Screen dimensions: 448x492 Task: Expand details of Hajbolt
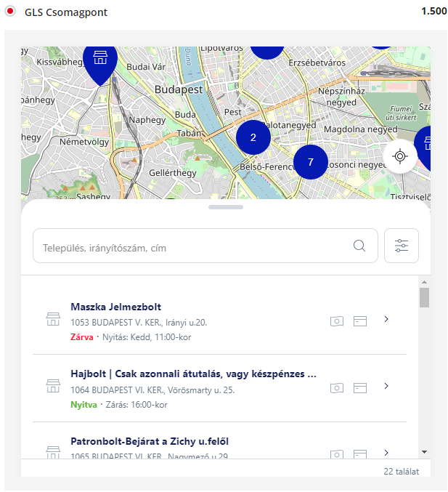pos(386,386)
